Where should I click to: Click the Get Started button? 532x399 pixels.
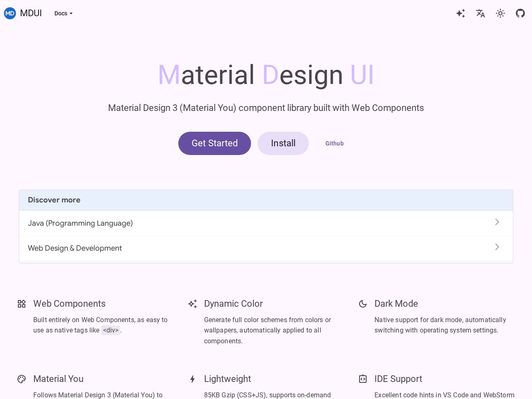214,143
